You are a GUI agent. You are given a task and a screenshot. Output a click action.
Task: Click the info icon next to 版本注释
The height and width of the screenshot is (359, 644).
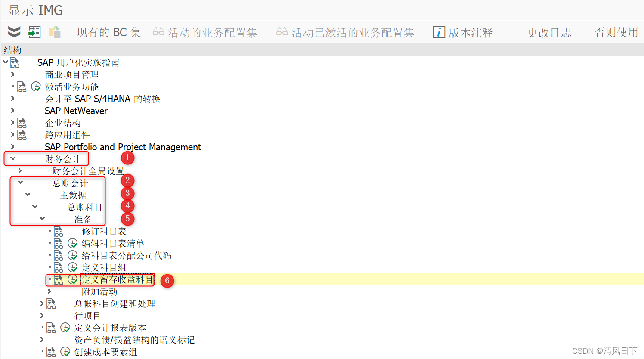439,32
